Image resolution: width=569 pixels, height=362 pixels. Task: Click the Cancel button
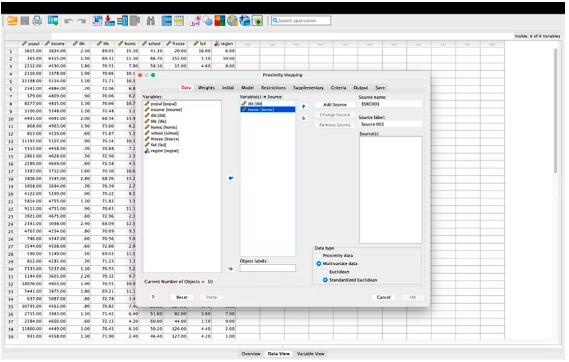tap(384, 297)
